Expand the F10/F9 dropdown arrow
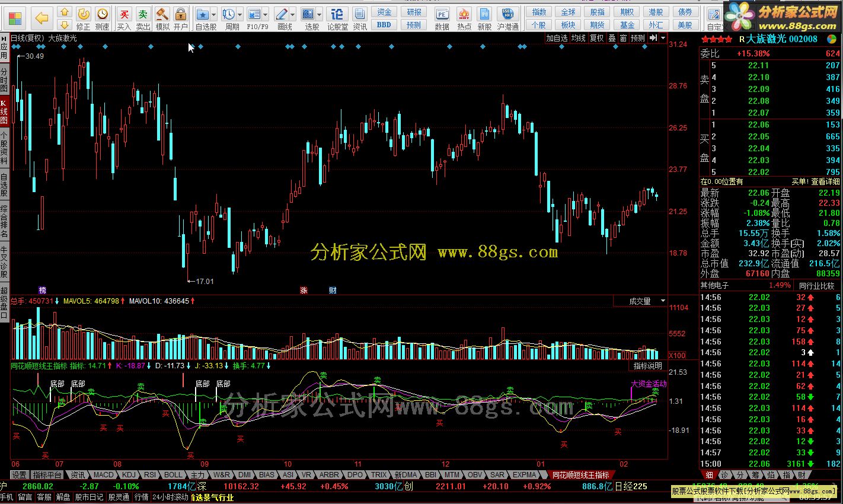 pos(265,14)
